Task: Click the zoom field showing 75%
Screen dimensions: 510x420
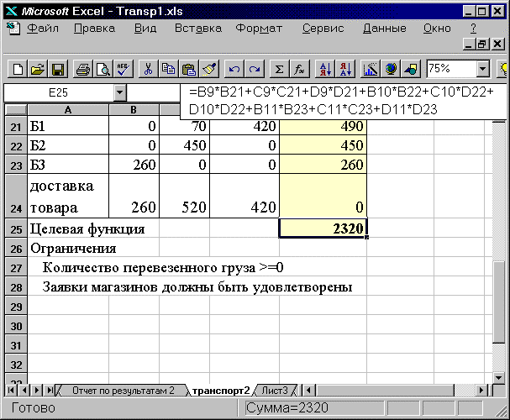Action: [452, 69]
